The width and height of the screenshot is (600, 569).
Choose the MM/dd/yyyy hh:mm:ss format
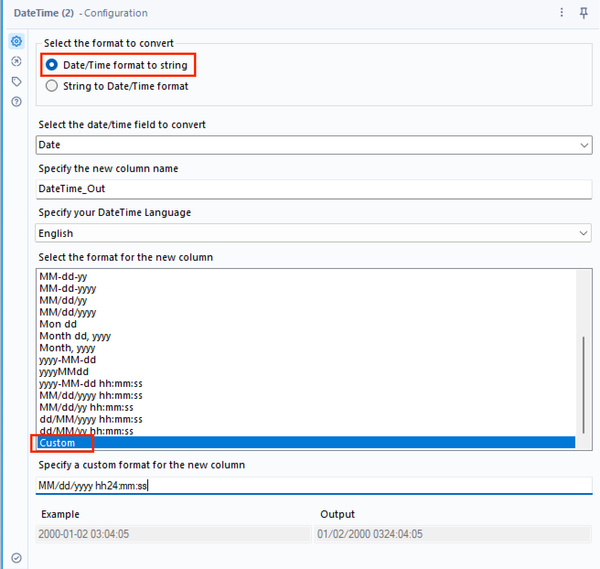306,395
